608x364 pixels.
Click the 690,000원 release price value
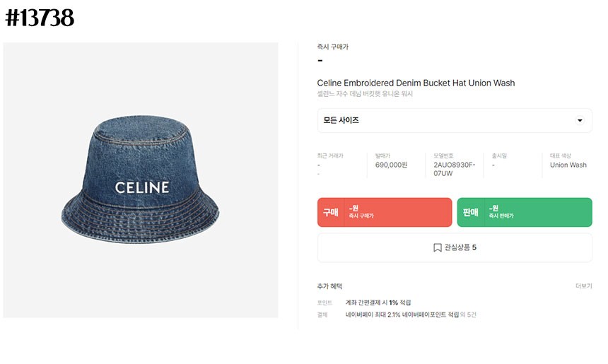click(x=391, y=165)
